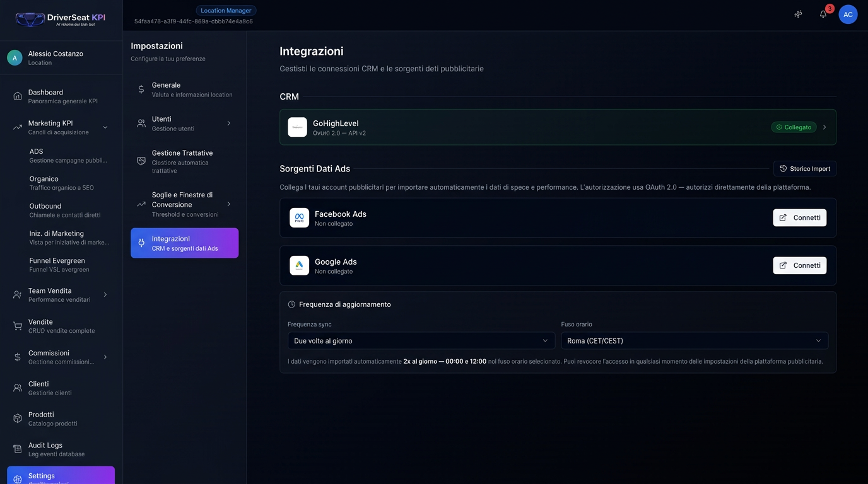Image resolution: width=868 pixels, height=484 pixels.
Task: Expand the Utenti settings submenu
Action: (228, 124)
